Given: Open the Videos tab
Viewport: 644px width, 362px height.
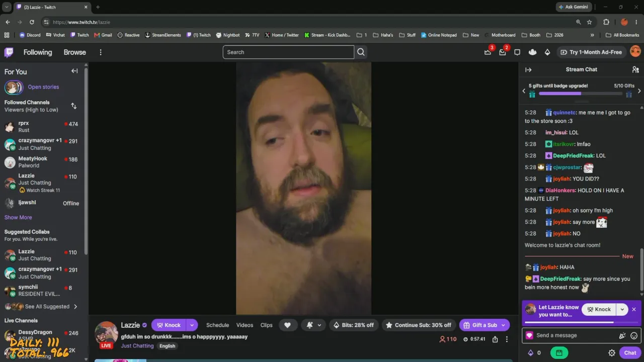Looking at the screenshot, I should [245, 325].
